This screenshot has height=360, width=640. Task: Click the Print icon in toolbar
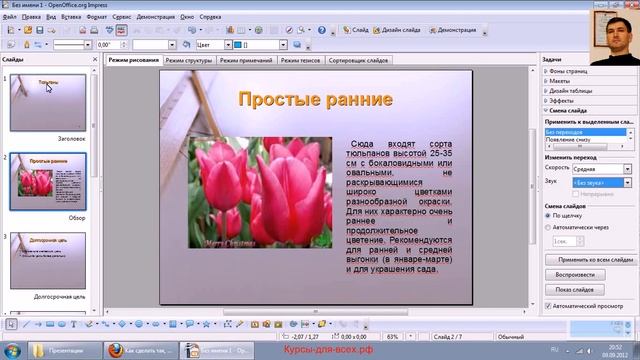click(x=94, y=30)
